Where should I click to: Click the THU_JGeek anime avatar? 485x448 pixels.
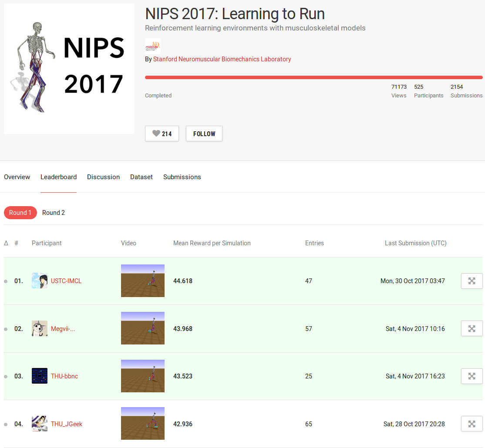[x=40, y=424]
